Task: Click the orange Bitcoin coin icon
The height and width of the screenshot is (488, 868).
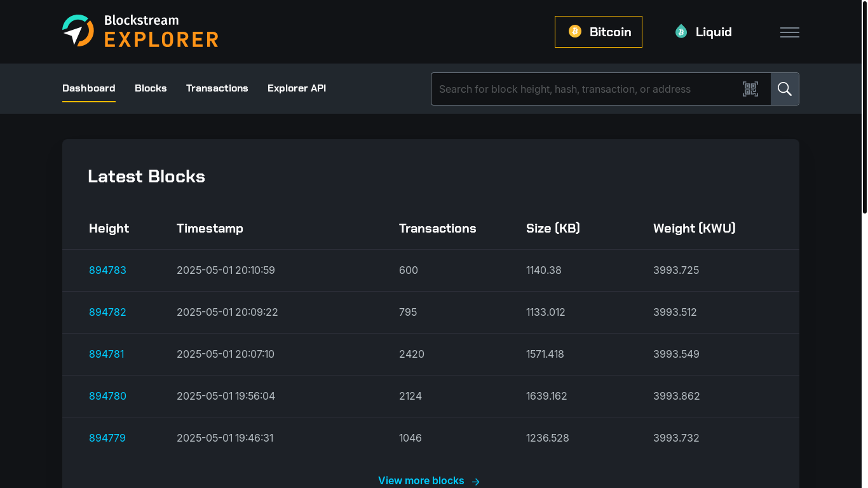Action: coord(575,31)
